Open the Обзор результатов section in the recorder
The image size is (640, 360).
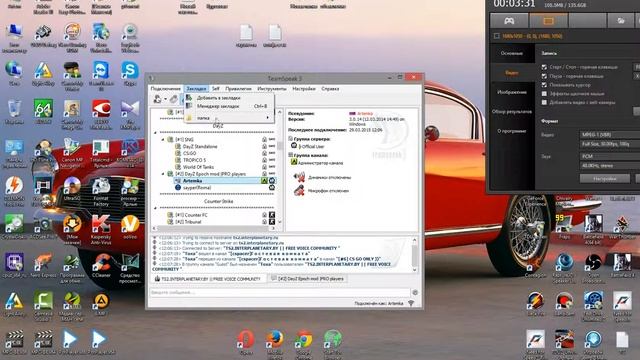click(511, 111)
